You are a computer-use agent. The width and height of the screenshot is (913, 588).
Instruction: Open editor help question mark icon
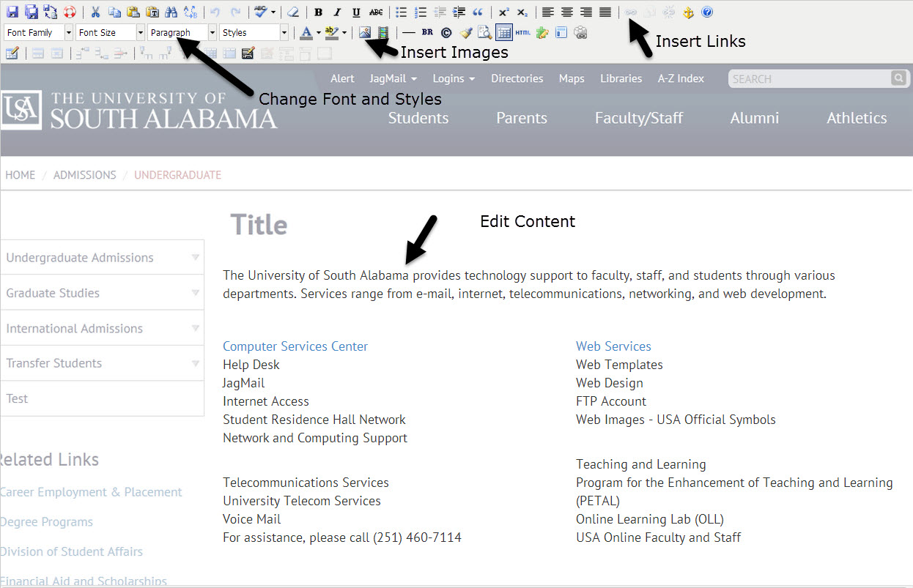[707, 12]
